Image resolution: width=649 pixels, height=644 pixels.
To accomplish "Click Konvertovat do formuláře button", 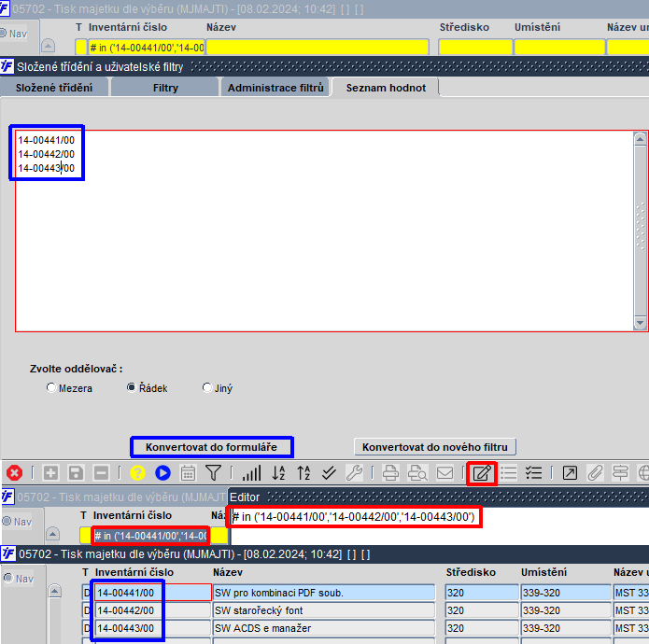I will pos(211,447).
